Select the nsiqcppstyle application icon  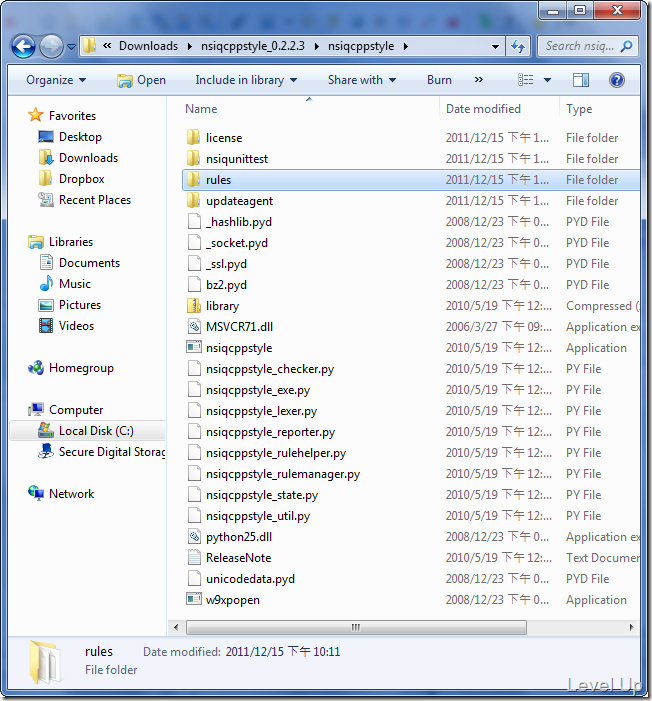pos(194,347)
